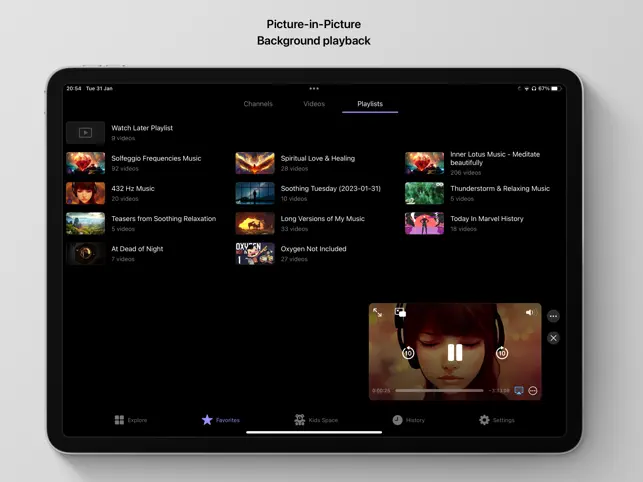Screen dimensions: 643x482
Task: Open the Soothing Tuesday (2023-01-31) playlist title
Action: point(331,189)
